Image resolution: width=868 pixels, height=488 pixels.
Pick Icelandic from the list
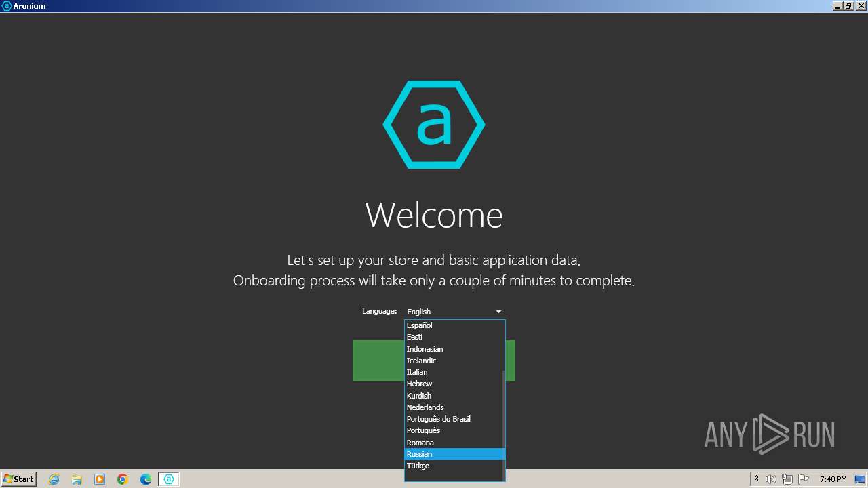(454, 361)
